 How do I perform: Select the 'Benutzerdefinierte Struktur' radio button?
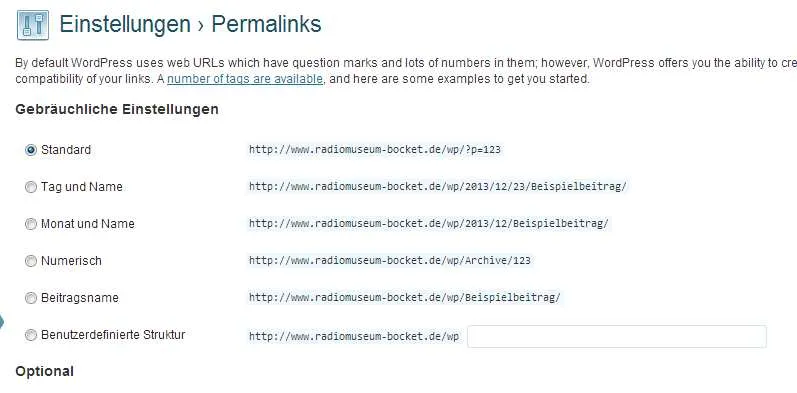point(31,335)
